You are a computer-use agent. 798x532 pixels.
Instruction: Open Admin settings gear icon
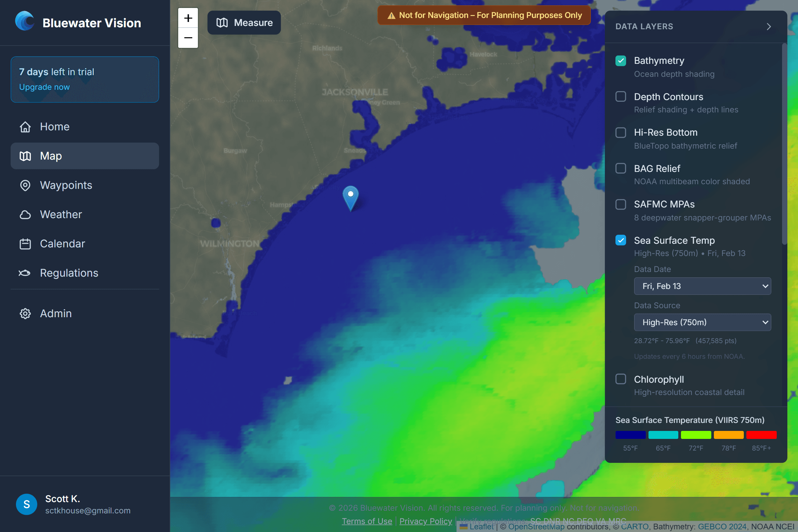(25, 314)
